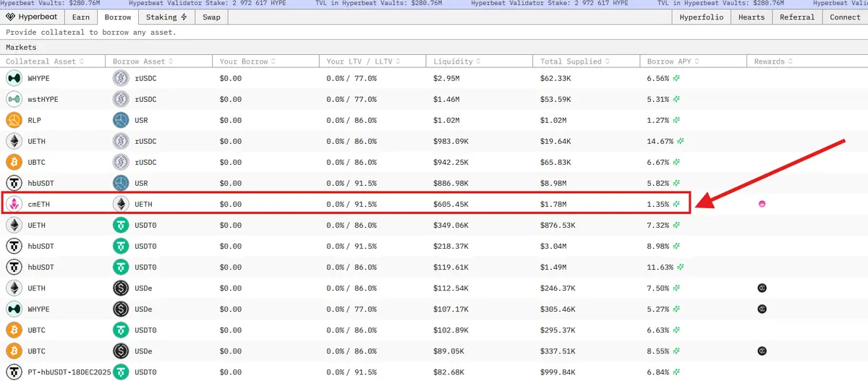Viewport: 868px width, 381px height.
Task: Click the USR borrow icon in the RLP row
Action: point(121,120)
